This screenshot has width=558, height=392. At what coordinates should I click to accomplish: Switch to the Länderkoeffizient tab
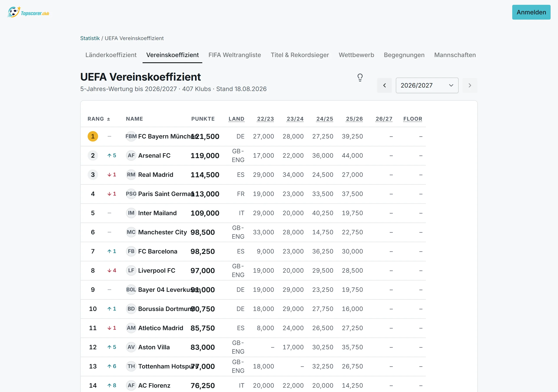[x=111, y=55]
